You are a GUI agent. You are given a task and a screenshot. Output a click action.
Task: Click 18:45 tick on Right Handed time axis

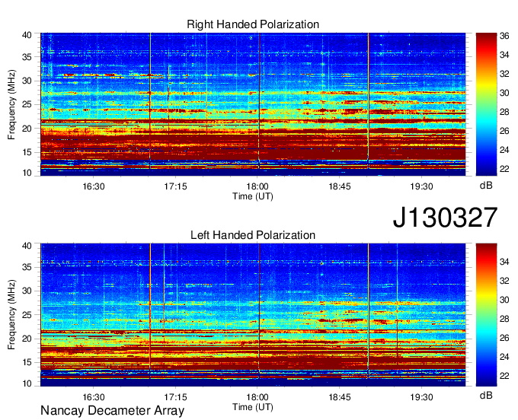(339, 186)
